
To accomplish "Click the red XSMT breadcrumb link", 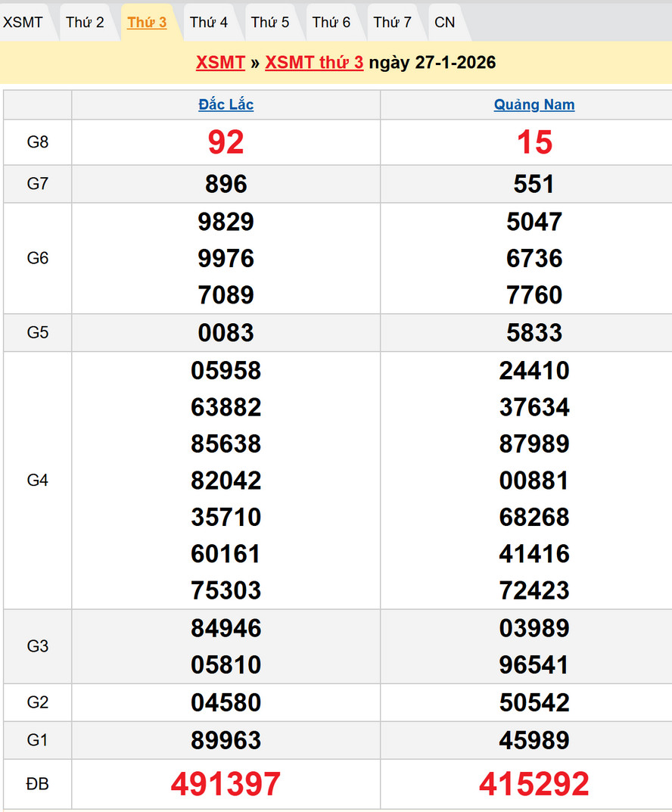I will pos(220,62).
